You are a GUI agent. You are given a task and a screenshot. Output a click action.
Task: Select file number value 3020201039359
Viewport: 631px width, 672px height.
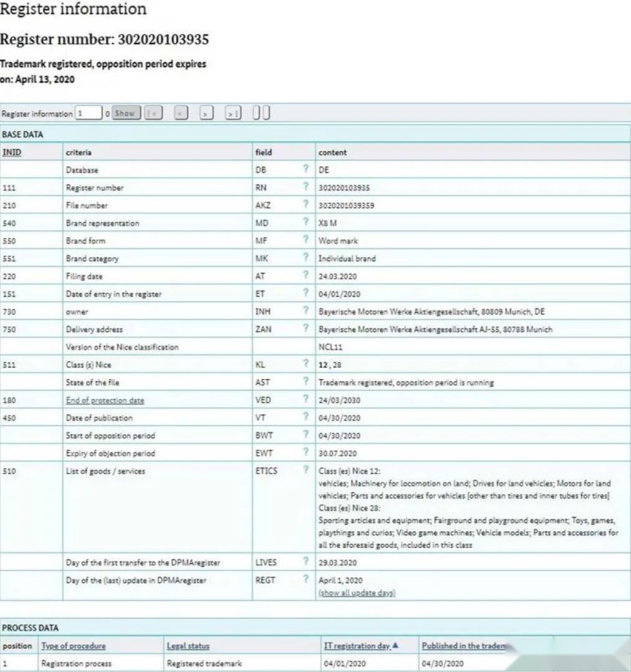[x=346, y=206]
